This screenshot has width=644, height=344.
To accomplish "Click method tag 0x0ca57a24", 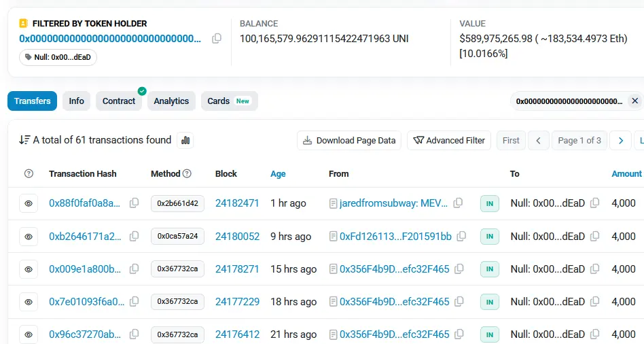I will 177,237.
